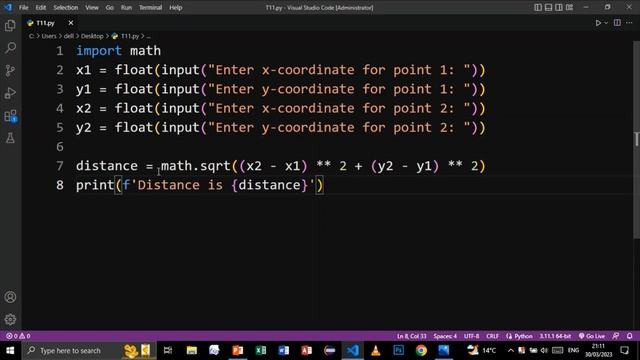Click the Users breadcrumb segment
Image resolution: width=640 pixels, height=360 pixels.
49,36
